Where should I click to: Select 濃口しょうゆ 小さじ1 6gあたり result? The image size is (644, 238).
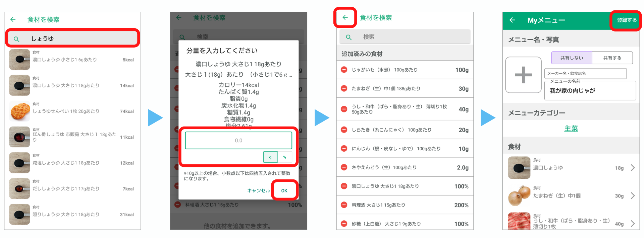pyautogui.click(x=72, y=60)
